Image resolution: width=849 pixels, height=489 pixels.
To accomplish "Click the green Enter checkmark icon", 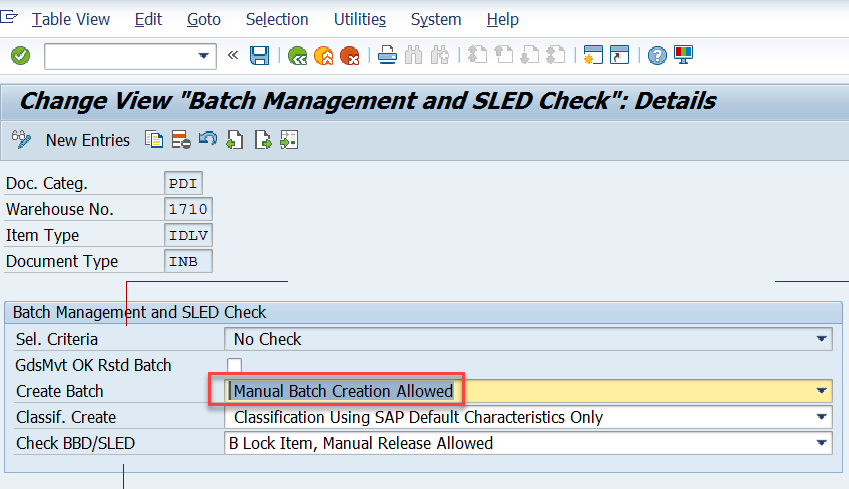I will click(21, 56).
